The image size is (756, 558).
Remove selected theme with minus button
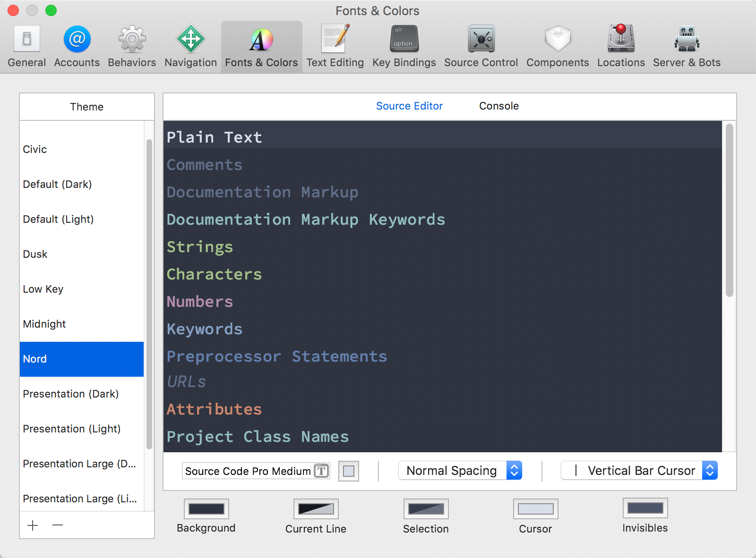58,525
